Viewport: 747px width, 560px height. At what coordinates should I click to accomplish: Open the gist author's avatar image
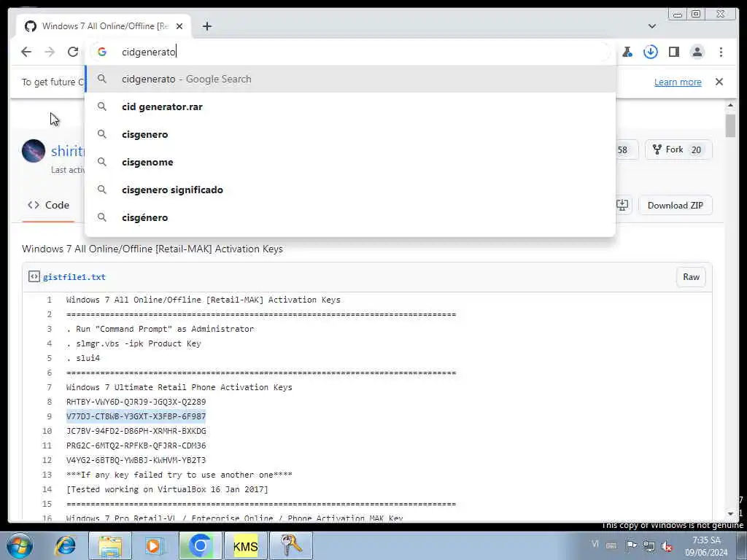pos(34,151)
